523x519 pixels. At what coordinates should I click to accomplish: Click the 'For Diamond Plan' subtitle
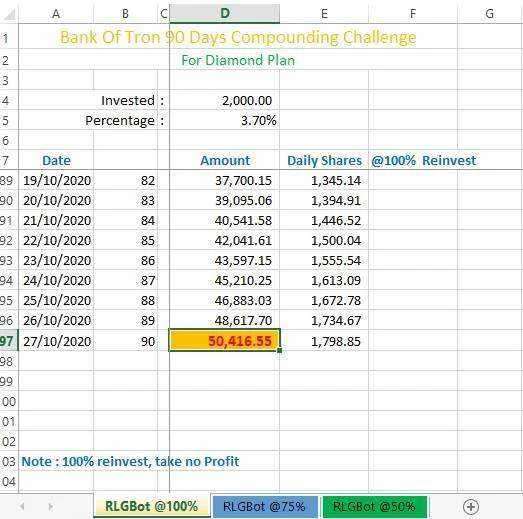(x=238, y=60)
